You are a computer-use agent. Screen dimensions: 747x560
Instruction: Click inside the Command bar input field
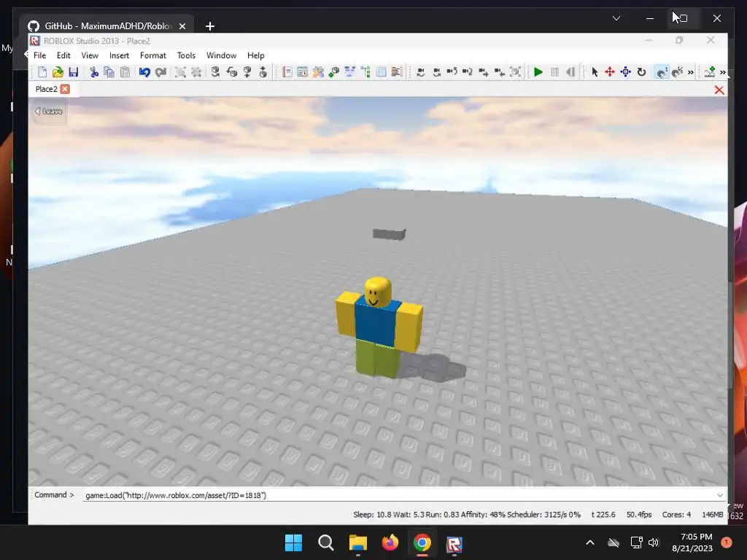pos(403,495)
